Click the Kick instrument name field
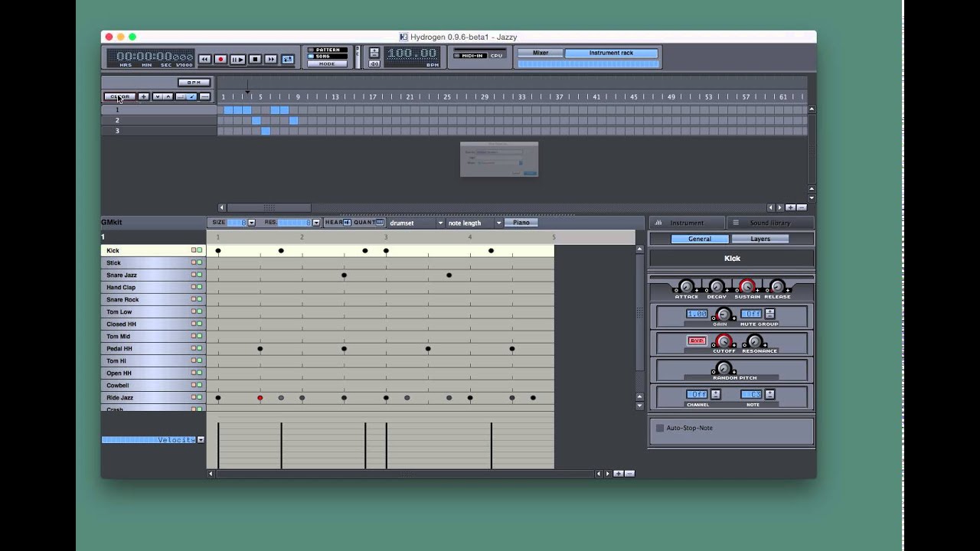The width and height of the screenshot is (980, 551). tap(732, 259)
